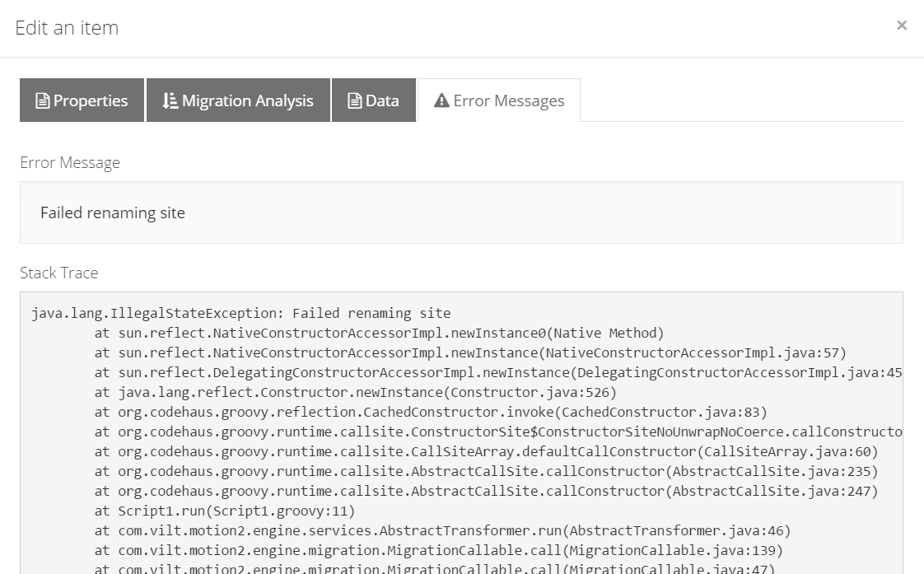Click the newInstance0(Native Method) stack line

click(x=379, y=333)
